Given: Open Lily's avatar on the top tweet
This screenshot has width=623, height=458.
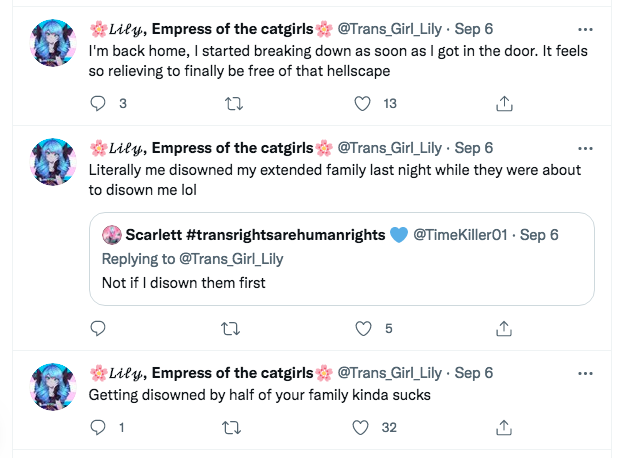Looking at the screenshot, I should pyautogui.click(x=53, y=43).
